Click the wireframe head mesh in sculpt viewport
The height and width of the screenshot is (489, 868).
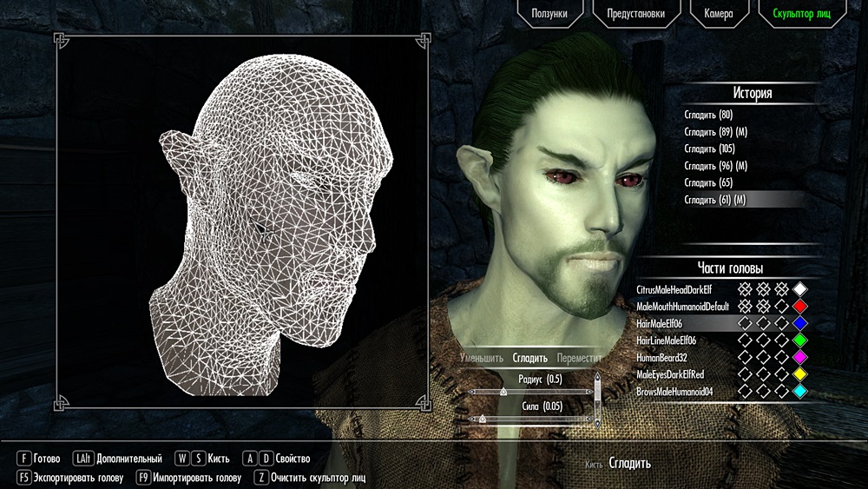pos(271,227)
